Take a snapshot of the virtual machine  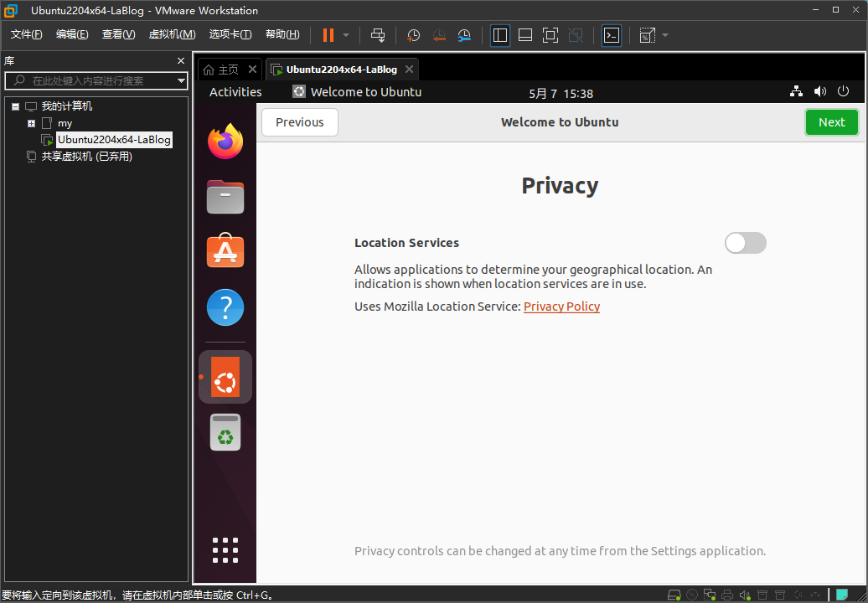(x=414, y=35)
